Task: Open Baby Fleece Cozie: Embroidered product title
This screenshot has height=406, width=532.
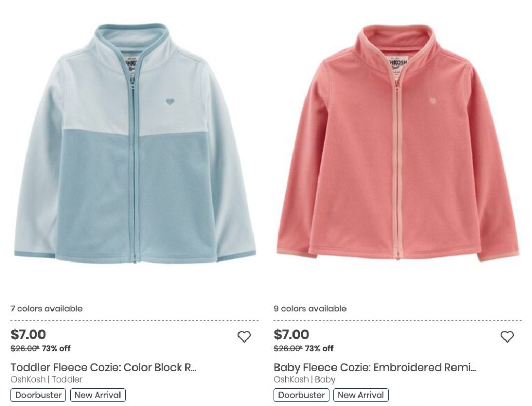Action: point(375,368)
